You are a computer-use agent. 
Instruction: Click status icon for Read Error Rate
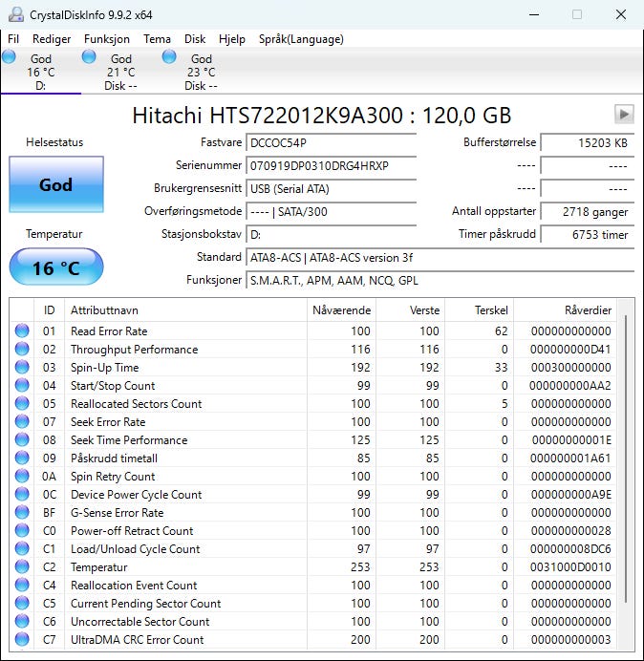[22, 330]
